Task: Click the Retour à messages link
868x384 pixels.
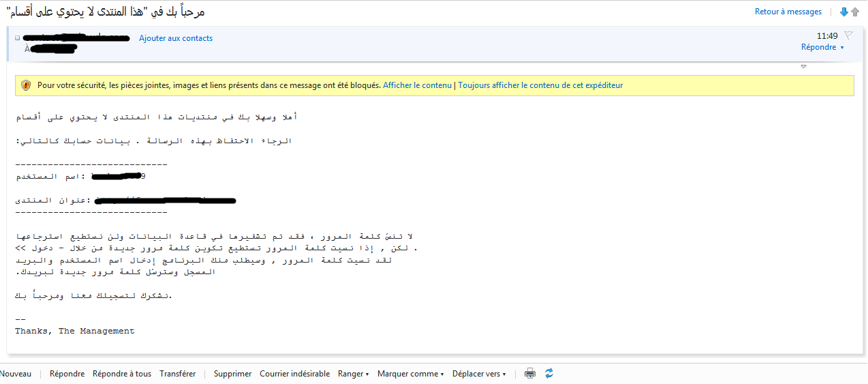Action: [788, 12]
